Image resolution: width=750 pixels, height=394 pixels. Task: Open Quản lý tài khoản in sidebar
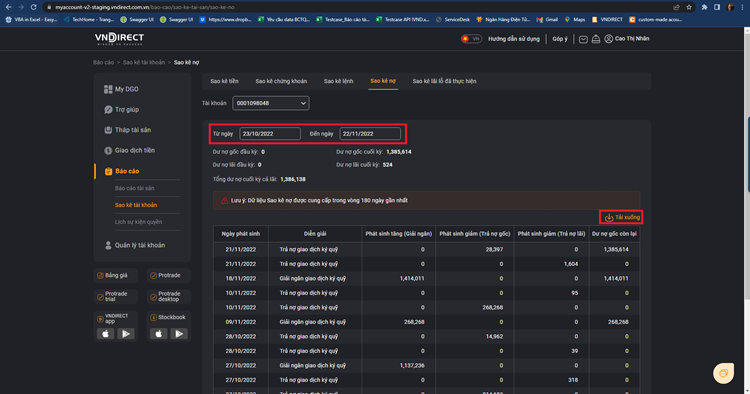[x=134, y=245]
